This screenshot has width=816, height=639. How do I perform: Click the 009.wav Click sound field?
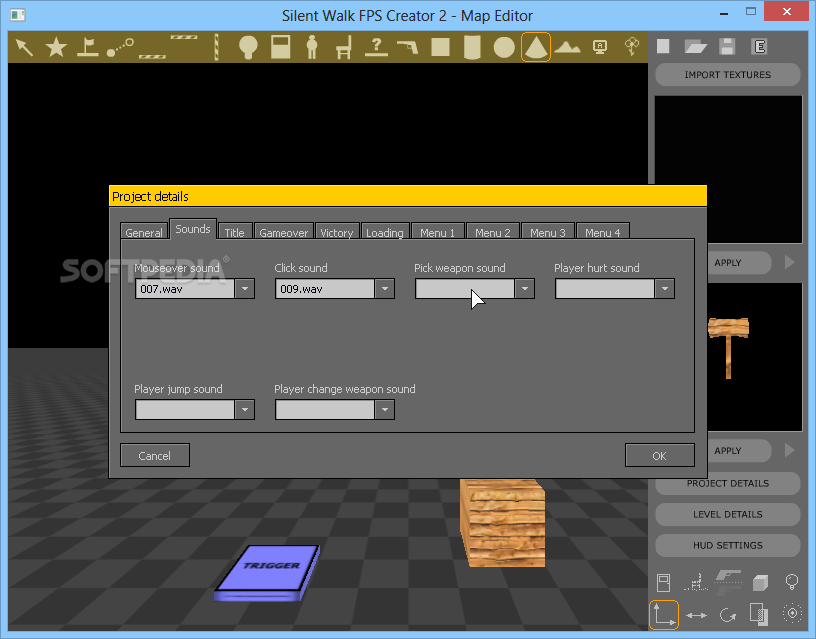tap(325, 289)
